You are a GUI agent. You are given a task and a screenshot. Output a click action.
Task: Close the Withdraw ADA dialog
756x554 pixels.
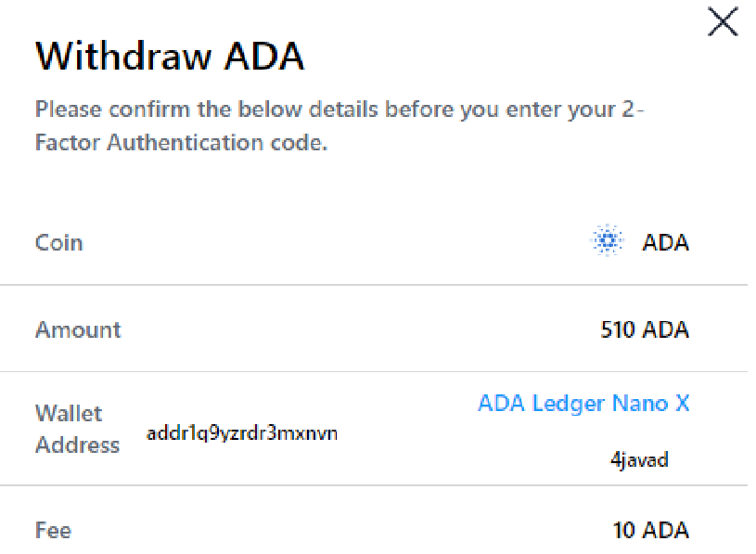pyautogui.click(x=723, y=22)
